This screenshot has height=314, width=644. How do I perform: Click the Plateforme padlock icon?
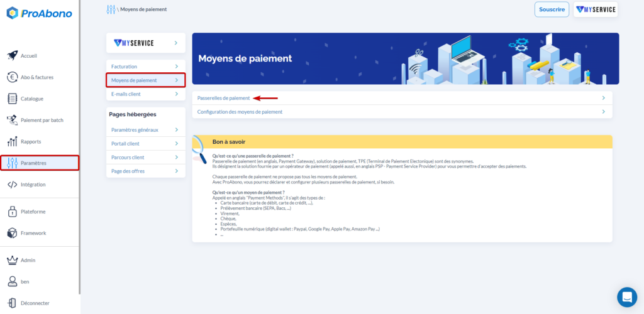pos(13,212)
